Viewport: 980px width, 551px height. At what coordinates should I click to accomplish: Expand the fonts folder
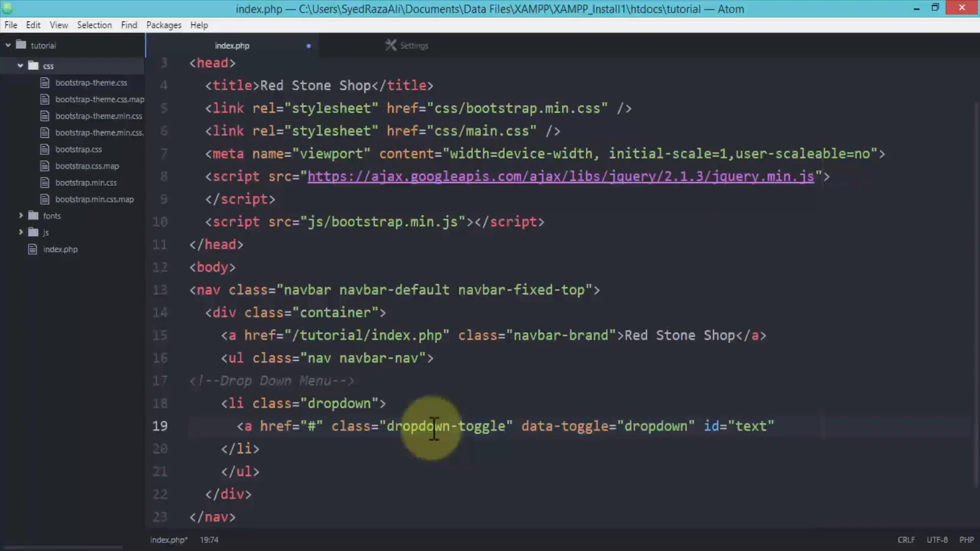click(x=20, y=215)
